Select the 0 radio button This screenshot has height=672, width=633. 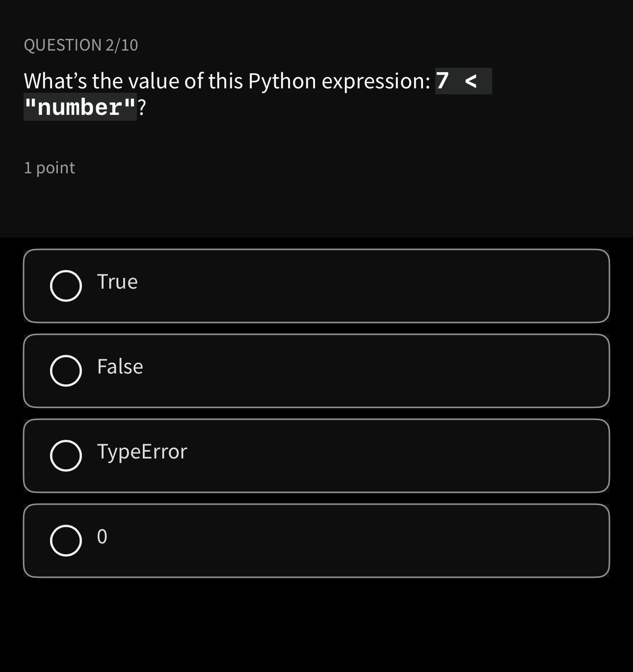[x=65, y=540]
